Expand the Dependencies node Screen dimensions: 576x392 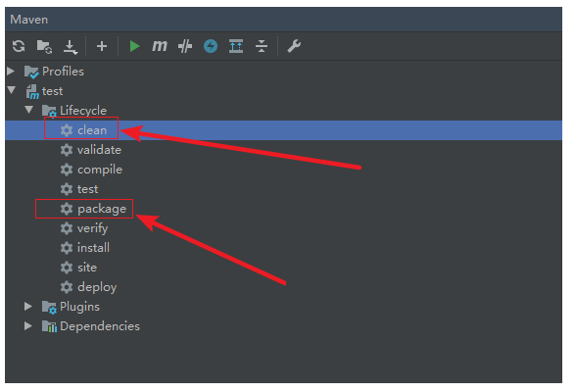28,326
